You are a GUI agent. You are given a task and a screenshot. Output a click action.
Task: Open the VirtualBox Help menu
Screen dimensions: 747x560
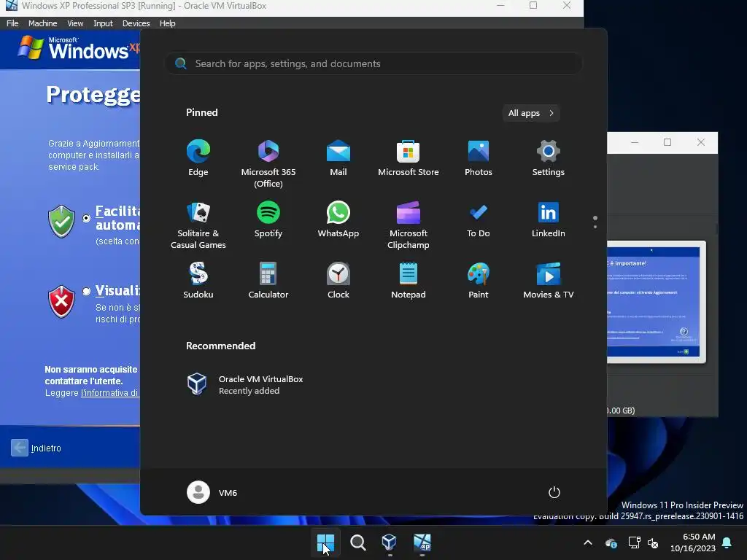tap(167, 23)
